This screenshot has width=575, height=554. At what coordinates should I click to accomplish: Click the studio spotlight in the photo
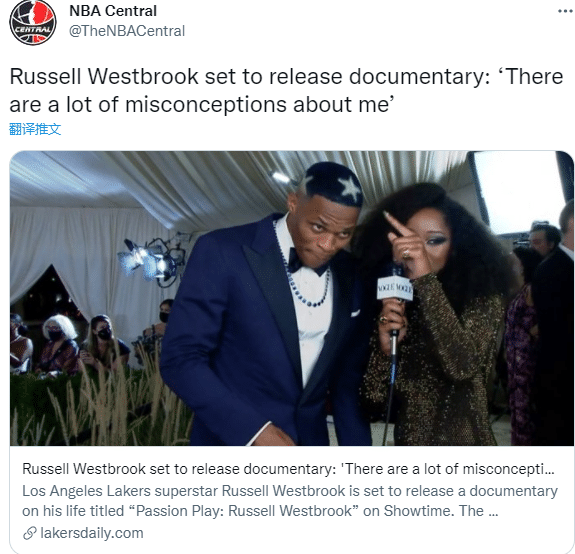[x=149, y=261]
